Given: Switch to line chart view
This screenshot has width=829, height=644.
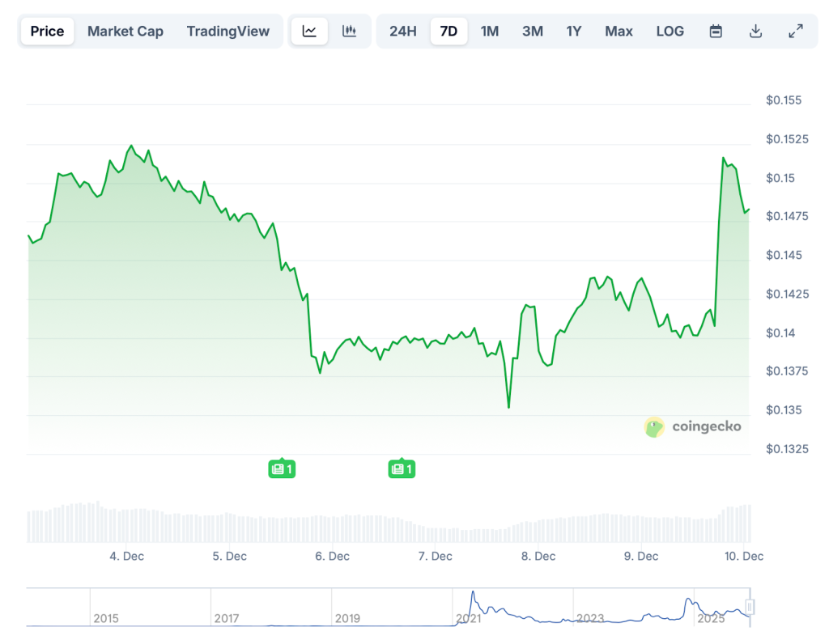Looking at the screenshot, I should [x=309, y=32].
